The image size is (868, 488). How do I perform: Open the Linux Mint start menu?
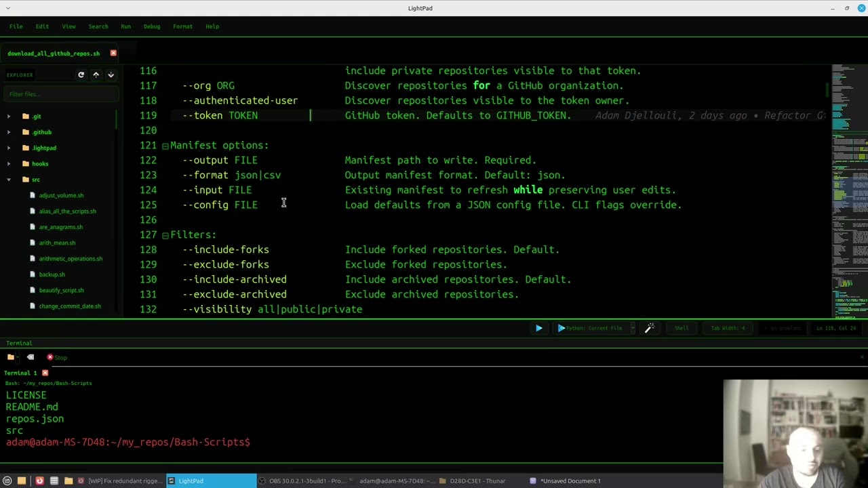tap(7, 481)
